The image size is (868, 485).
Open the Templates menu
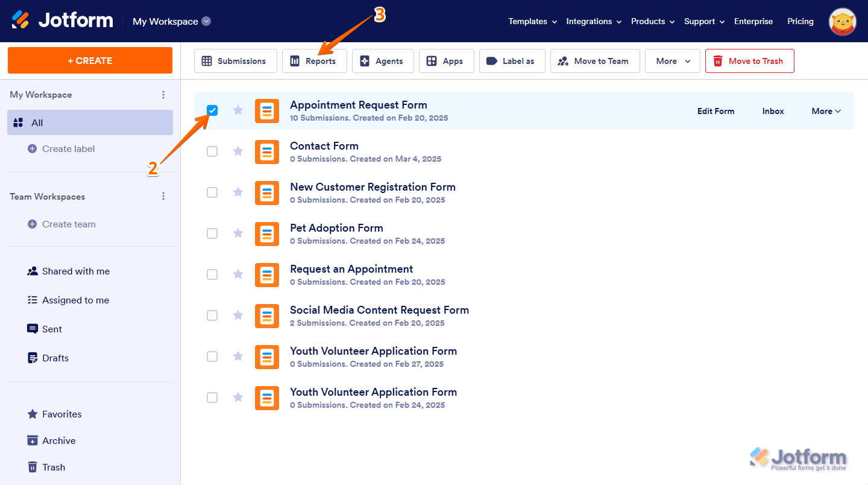click(532, 21)
